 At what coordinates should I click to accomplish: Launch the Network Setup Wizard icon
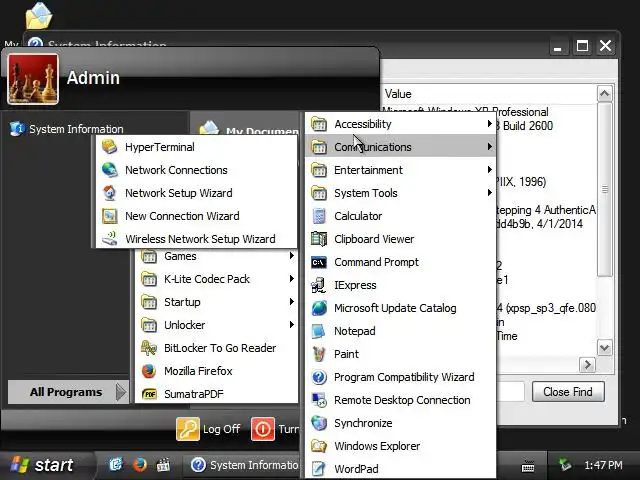pos(109,193)
